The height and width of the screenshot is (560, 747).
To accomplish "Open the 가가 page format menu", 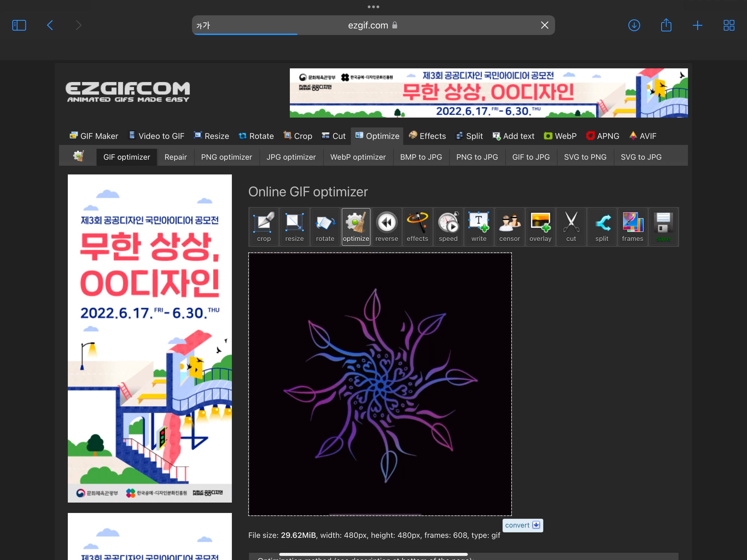I will pyautogui.click(x=203, y=25).
